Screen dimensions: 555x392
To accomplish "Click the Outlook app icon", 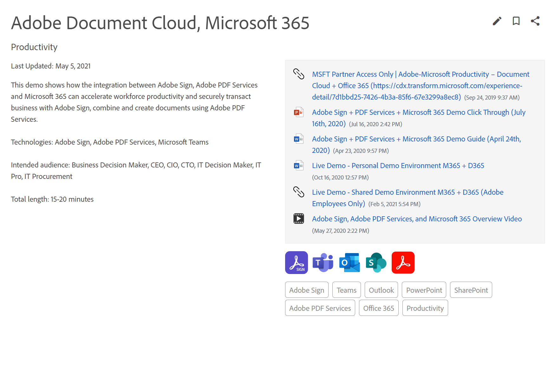I will point(349,263).
